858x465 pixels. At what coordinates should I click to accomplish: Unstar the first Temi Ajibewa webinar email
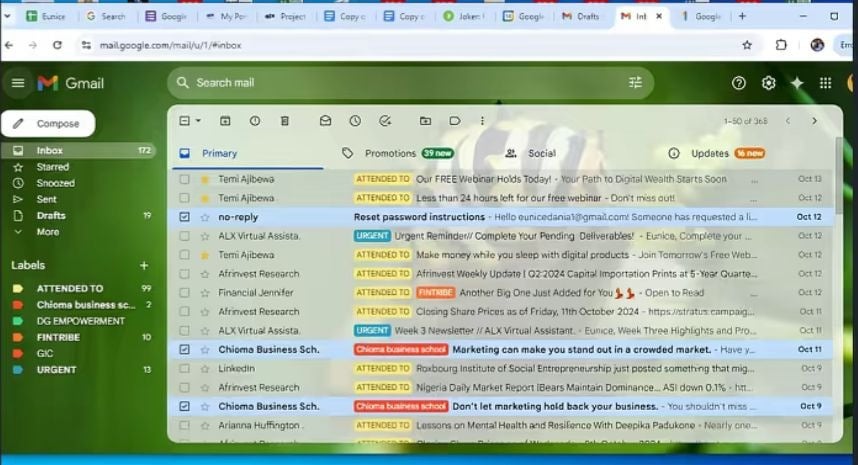[x=205, y=179]
